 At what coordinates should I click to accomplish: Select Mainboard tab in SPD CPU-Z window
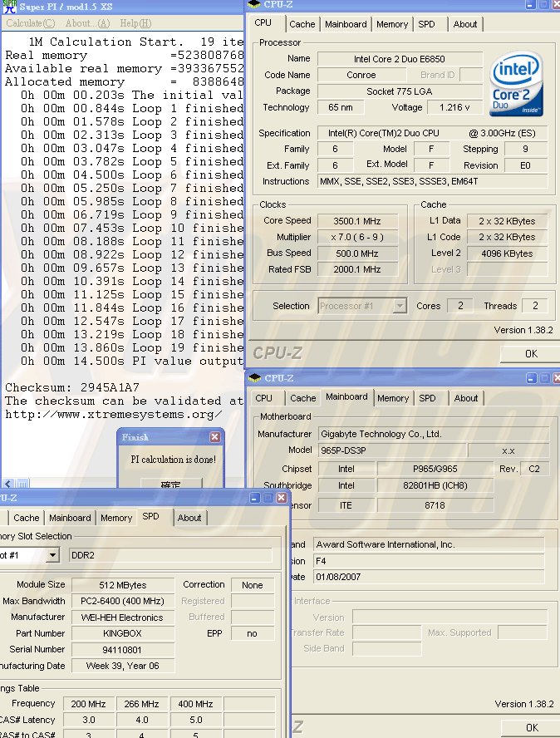click(x=70, y=518)
